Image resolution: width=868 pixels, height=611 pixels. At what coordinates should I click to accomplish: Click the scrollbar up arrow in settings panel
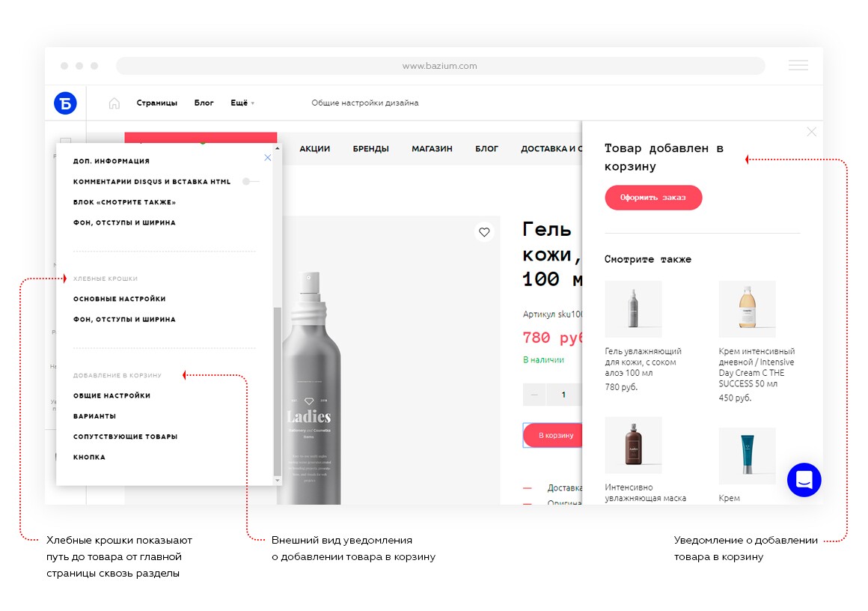point(278,148)
